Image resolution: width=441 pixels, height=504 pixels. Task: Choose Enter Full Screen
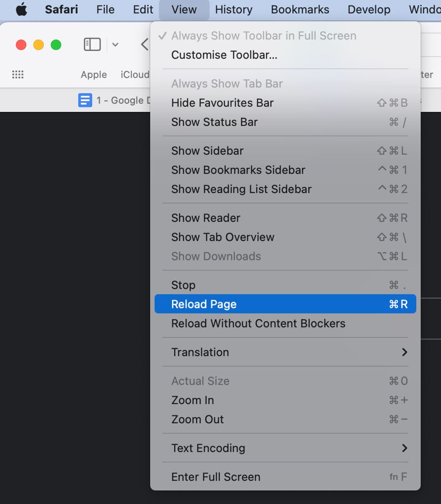coord(285,477)
